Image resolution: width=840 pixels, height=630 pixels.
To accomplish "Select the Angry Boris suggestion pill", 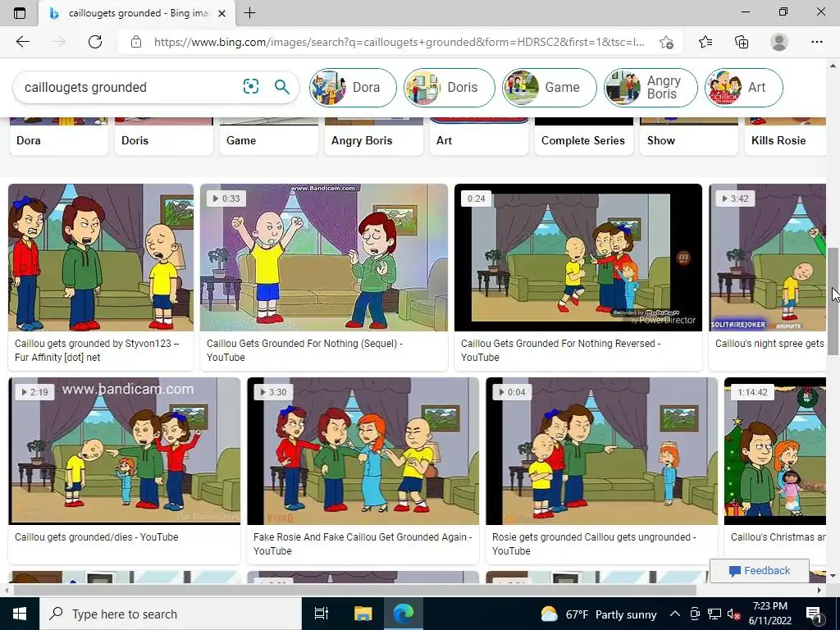I will pos(651,87).
